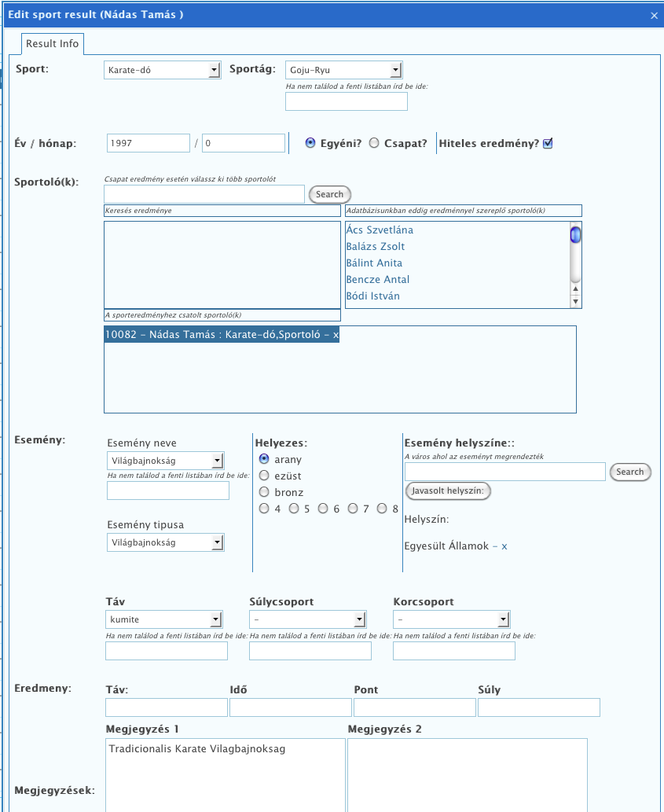Open Korcsoport dropdown
The image size is (664, 812).
click(452, 619)
